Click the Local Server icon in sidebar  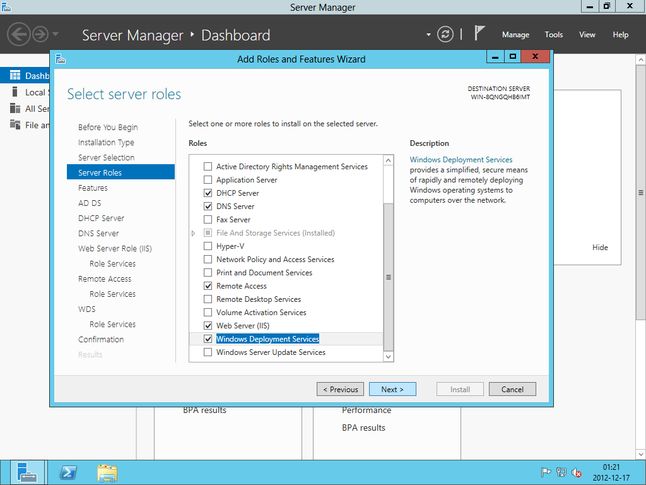pos(15,91)
